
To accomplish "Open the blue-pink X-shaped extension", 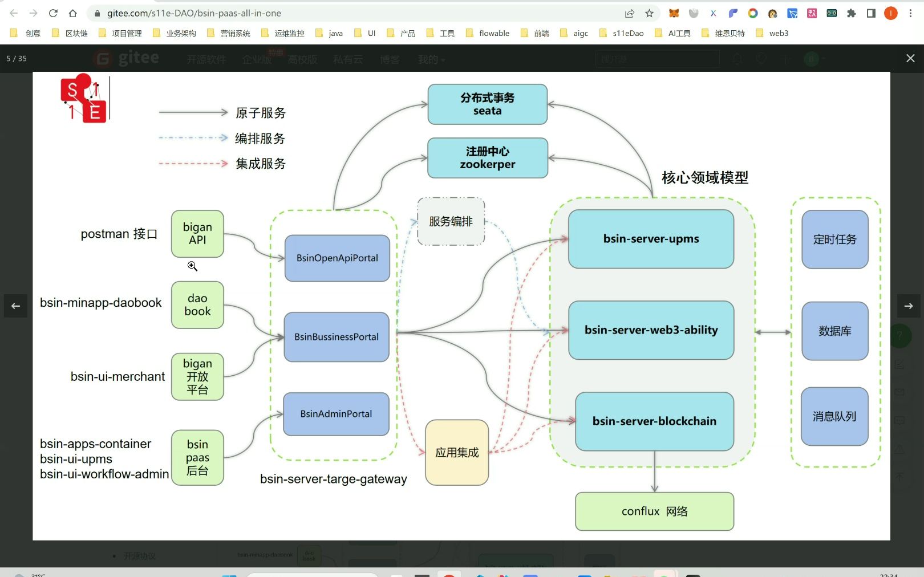I will tap(713, 13).
